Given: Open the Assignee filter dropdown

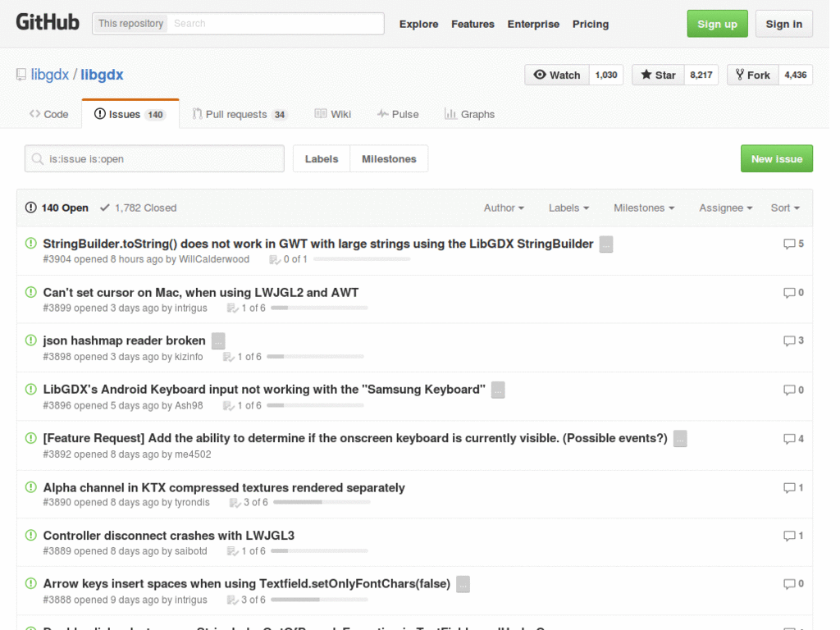Looking at the screenshot, I should coord(725,208).
